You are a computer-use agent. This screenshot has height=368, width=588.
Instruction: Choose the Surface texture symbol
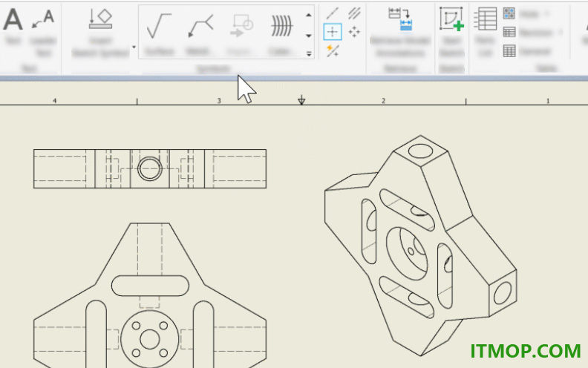pyautogui.click(x=159, y=33)
